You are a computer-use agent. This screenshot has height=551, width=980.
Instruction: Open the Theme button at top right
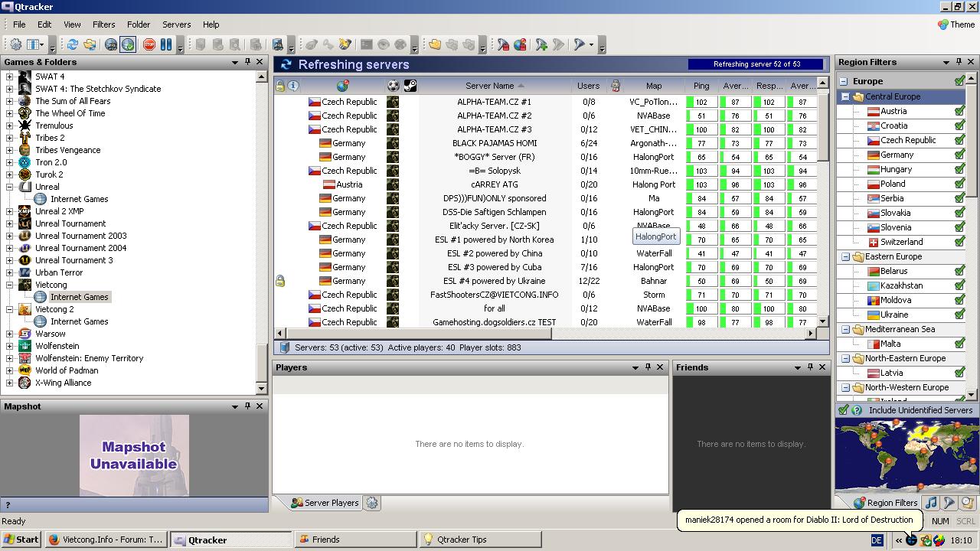(956, 24)
